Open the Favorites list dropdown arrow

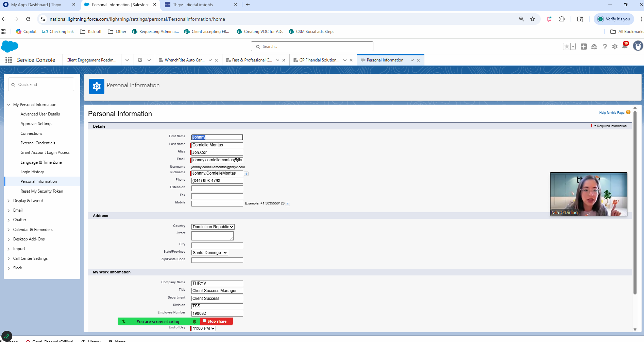pyautogui.click(x=573, y=47)
